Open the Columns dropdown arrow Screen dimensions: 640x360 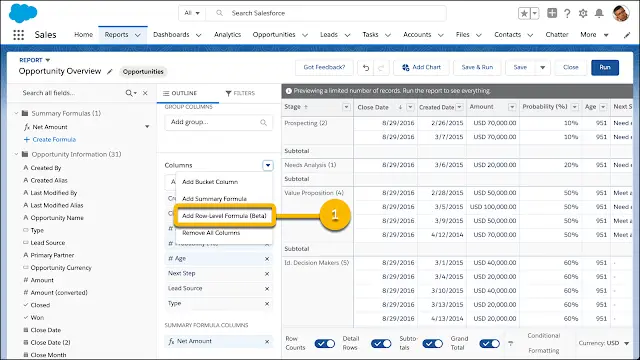coord(268,165)
